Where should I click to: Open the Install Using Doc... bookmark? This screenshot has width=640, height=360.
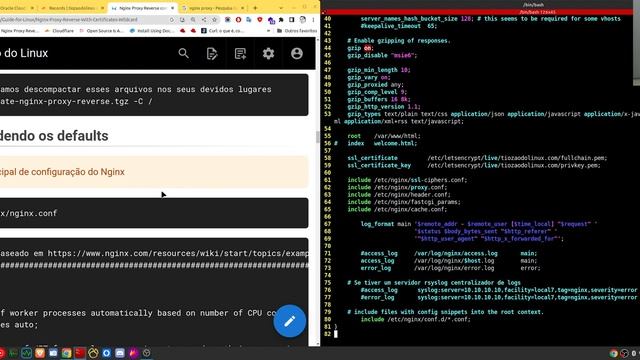click(x=152, y=31)
